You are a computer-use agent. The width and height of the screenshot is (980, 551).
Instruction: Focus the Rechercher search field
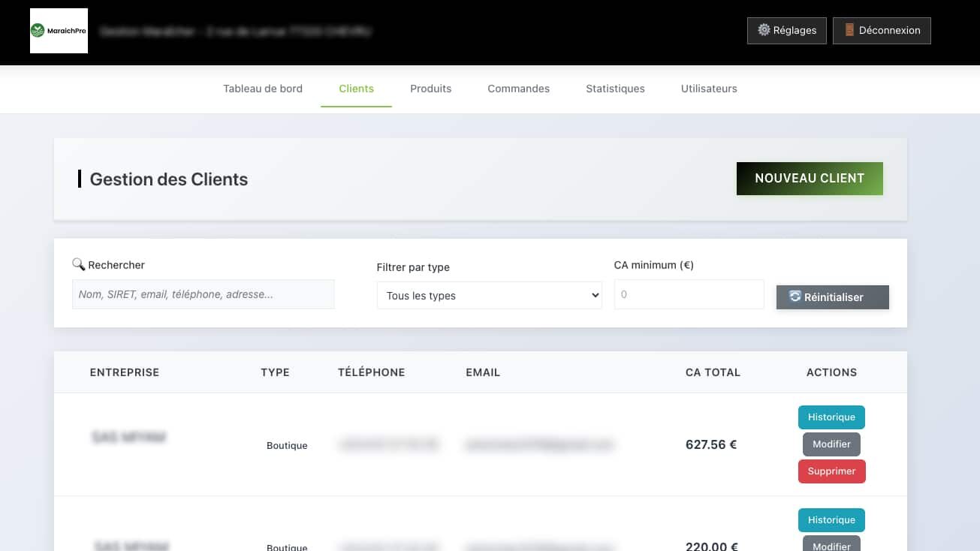(x=203, y=294)
